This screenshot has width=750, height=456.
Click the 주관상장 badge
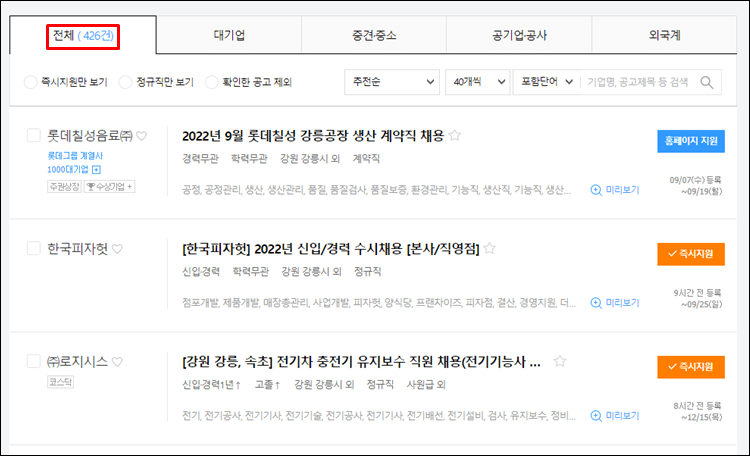pyautogui.click(x=65, y=186)
